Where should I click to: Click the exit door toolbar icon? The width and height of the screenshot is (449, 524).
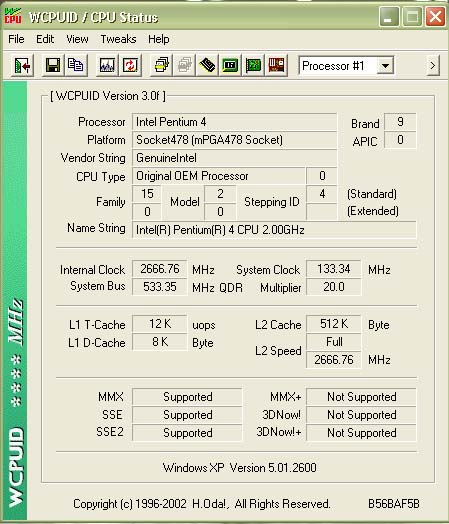(x=22, y=66)
